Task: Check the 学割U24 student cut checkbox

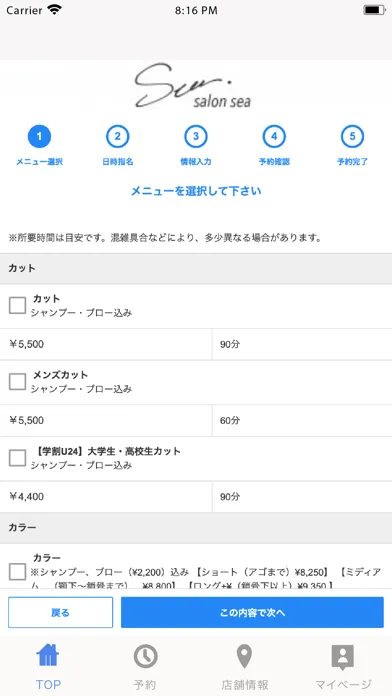Action: 17,458
